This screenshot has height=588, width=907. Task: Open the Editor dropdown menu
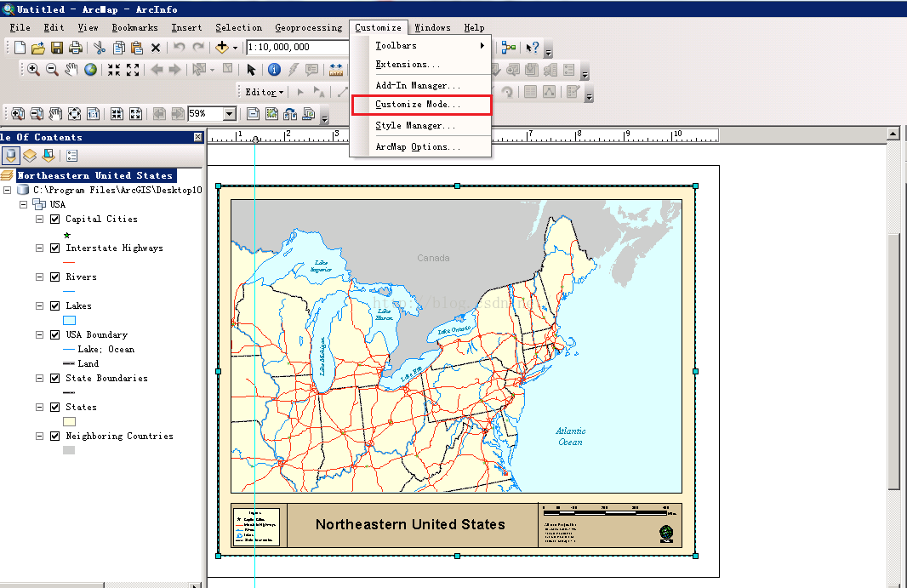point(264,92)
